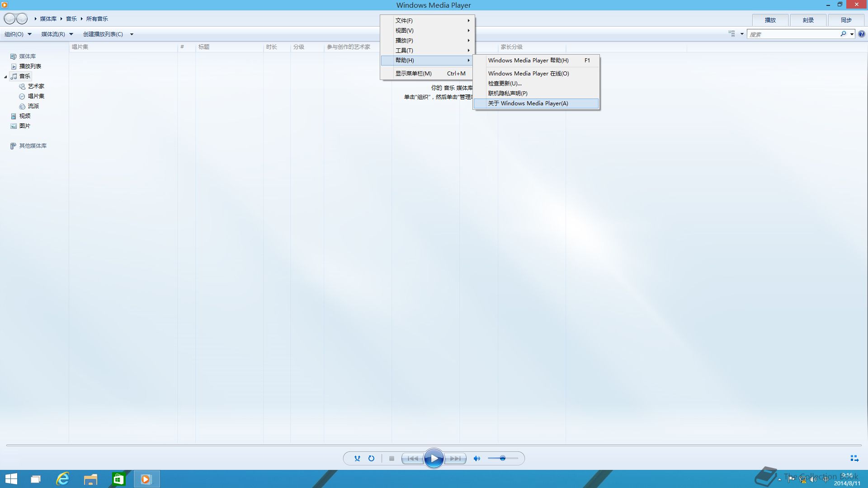Screen dimensions: 868x488
Task: Open the help question mark icon
Action: [862, 34]
